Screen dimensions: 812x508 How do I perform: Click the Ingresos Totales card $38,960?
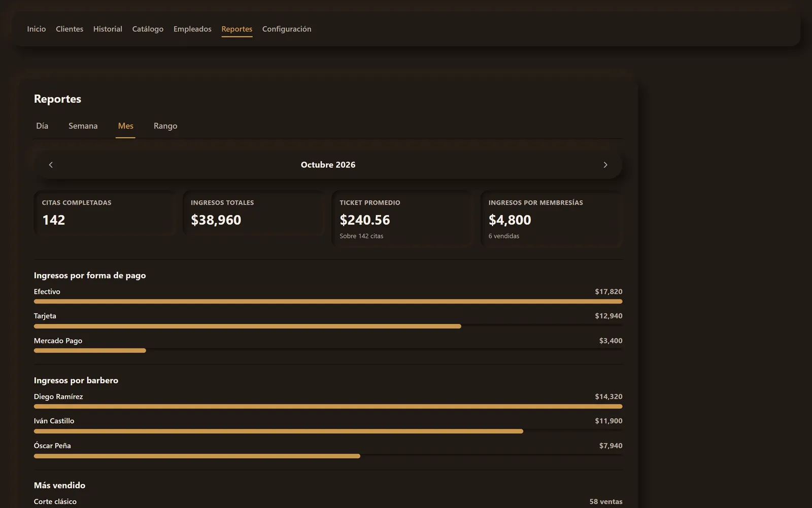[253, 213]
